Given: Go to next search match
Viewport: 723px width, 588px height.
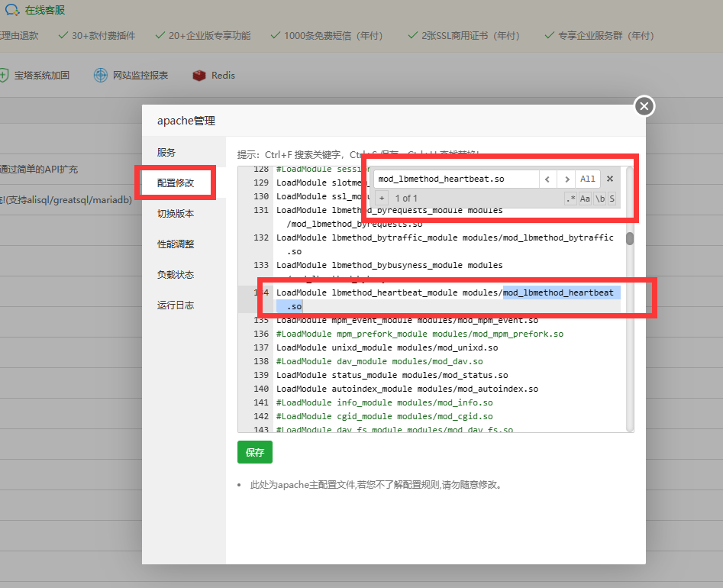Looking at the screenshot, I should (x=566, y=179).
